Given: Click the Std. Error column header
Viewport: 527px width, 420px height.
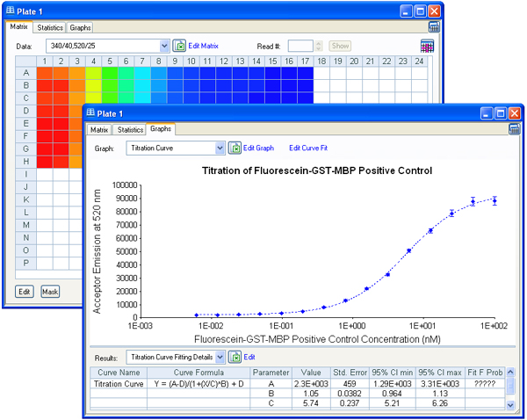Looking at the screenshot, I should click(x=350, y=373).
